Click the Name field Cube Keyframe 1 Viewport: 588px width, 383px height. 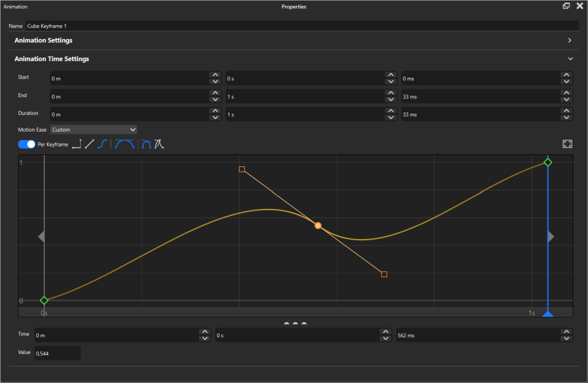[301, 26]
